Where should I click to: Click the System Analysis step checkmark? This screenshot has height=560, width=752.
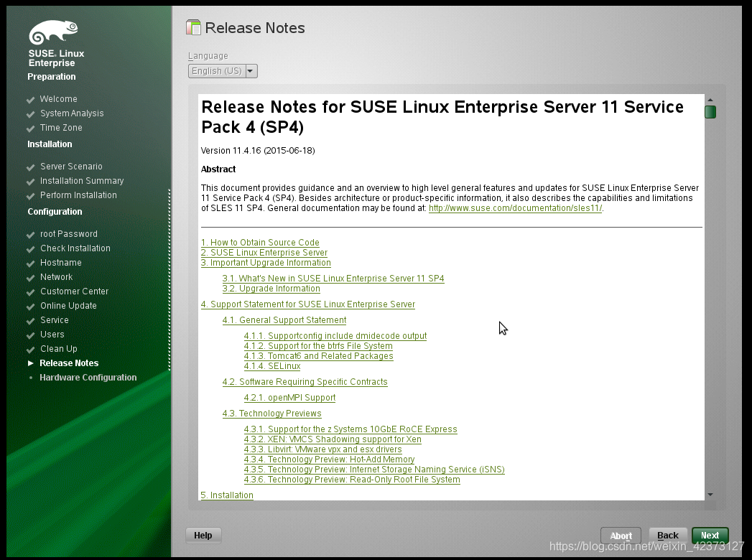[31, 114]
